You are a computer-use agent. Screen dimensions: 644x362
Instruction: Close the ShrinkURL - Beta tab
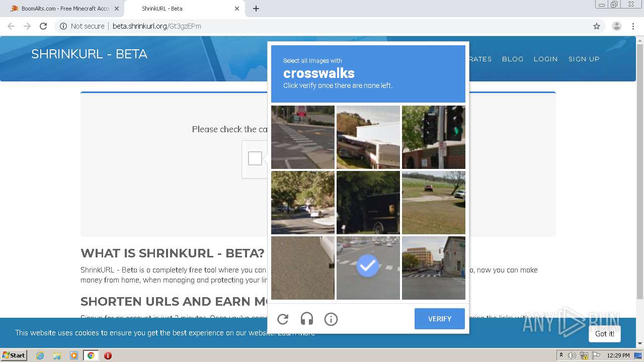[237, 9]
